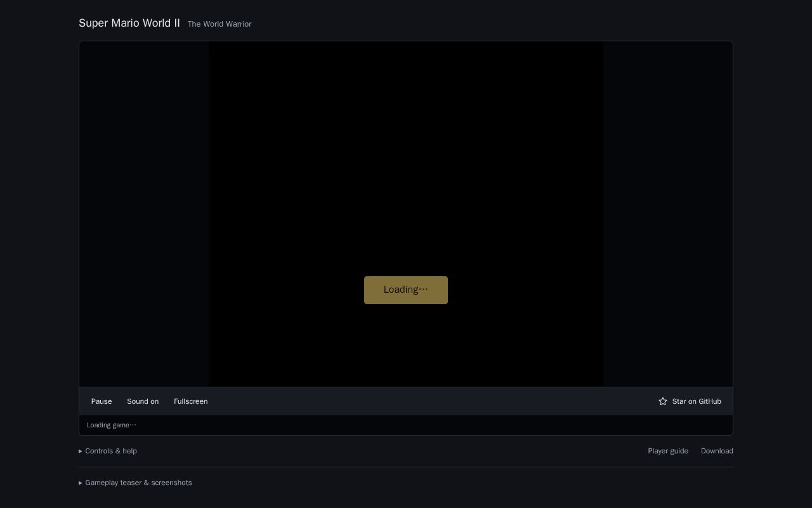
Task: Open the Player guide link
Action: [x=668, y=451]
